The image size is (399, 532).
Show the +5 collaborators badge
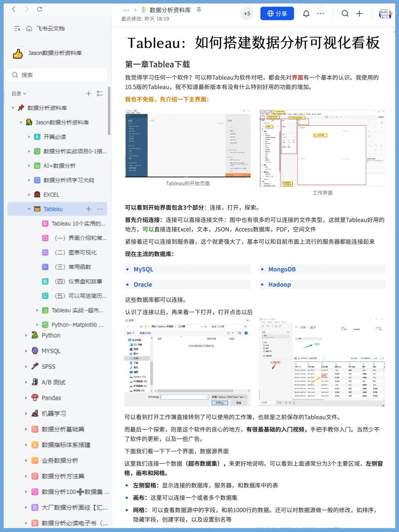coord(247,14)
